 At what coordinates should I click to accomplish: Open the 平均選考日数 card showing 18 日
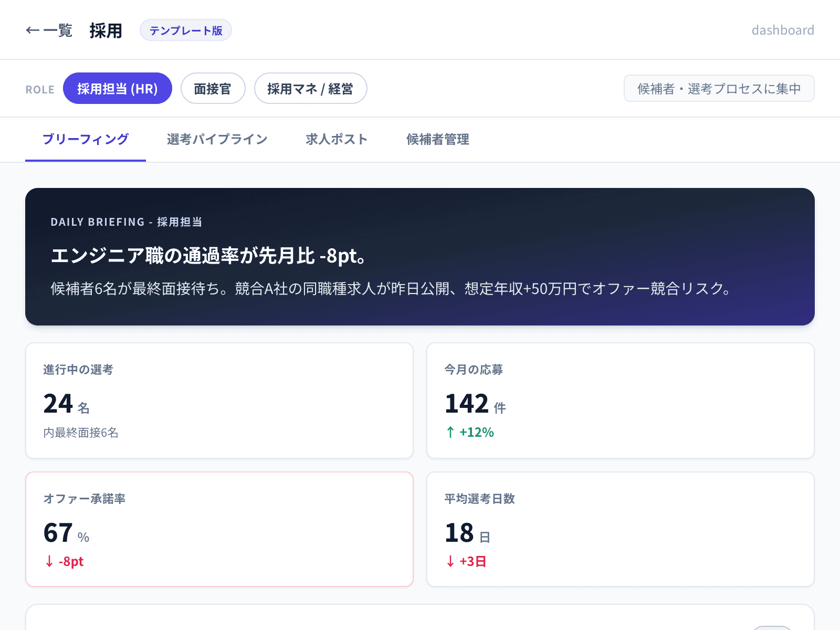621,529
